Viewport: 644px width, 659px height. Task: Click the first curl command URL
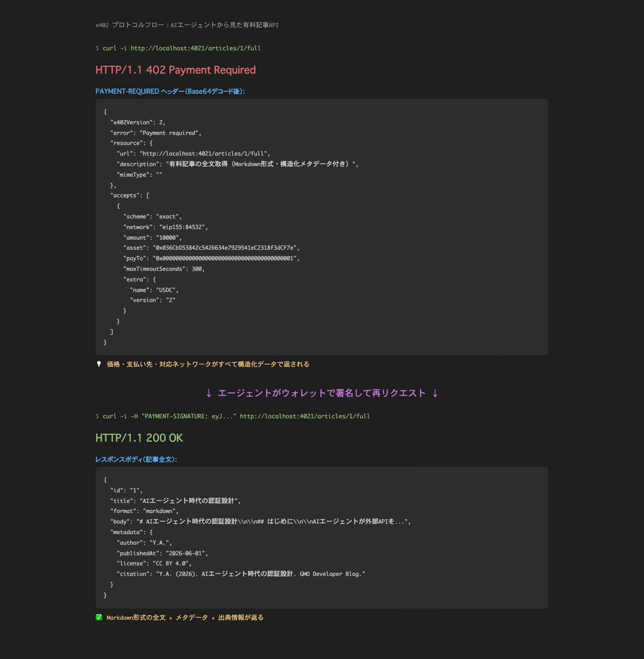tap(196, 48)
